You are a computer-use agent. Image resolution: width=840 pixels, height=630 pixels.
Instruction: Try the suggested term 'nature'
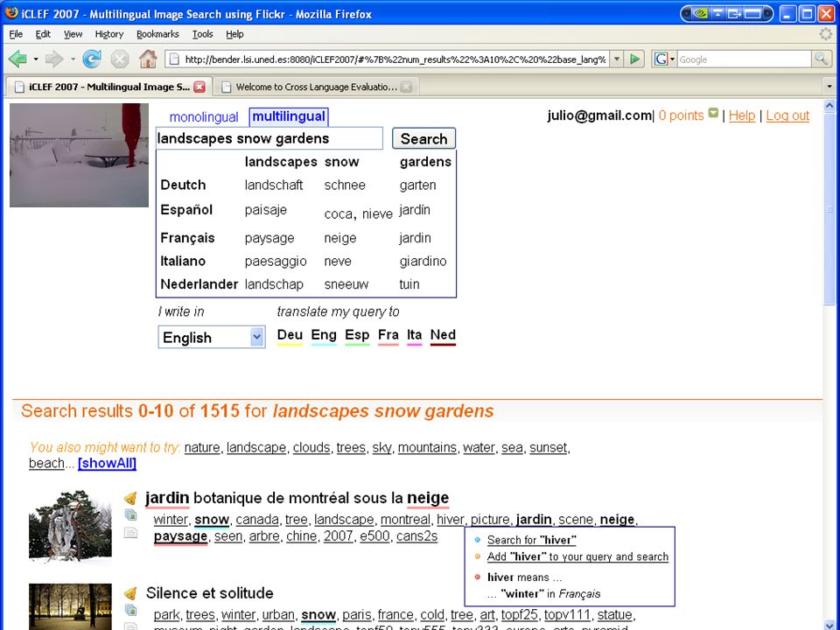point(202,447)
